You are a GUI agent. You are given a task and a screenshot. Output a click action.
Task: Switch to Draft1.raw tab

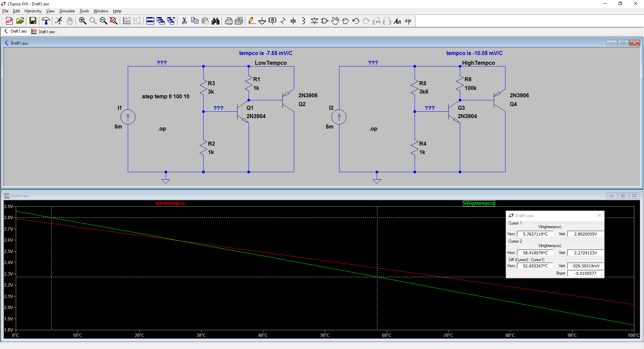(43, 32)
